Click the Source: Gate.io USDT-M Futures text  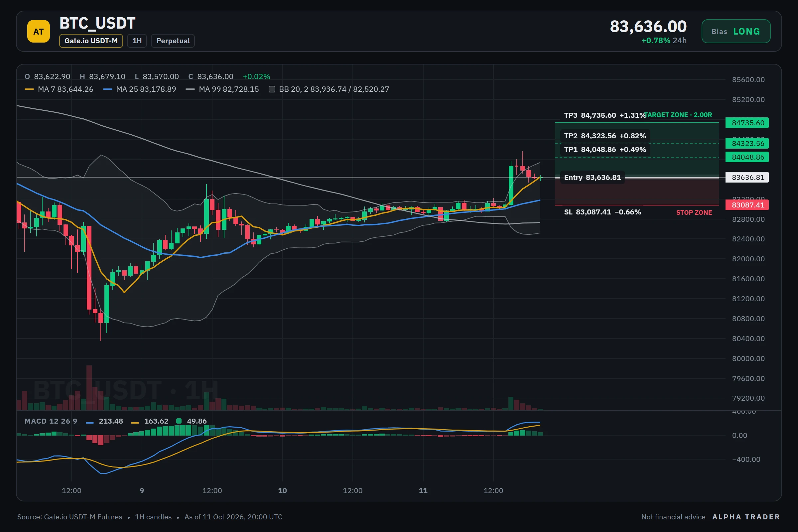tap(69, 517)
